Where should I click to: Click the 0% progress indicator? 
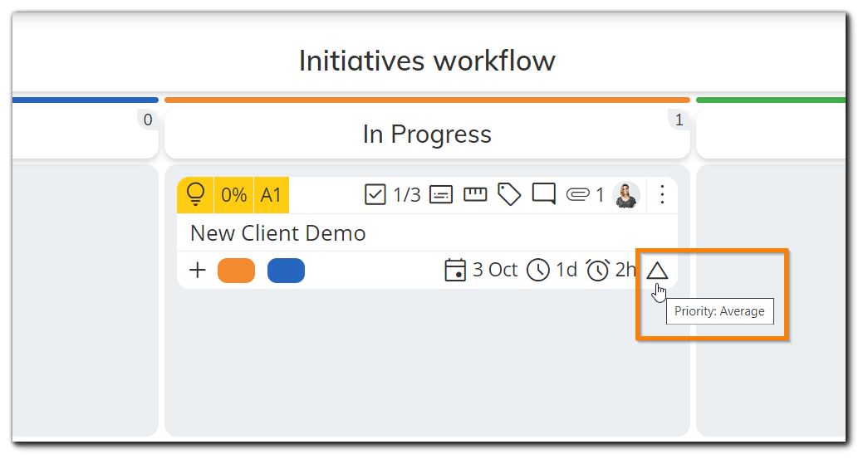pyautogui.click(x=233, y=195)
